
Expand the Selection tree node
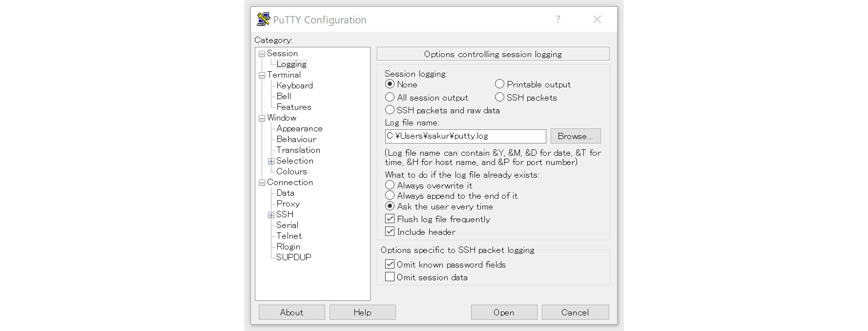271,162
